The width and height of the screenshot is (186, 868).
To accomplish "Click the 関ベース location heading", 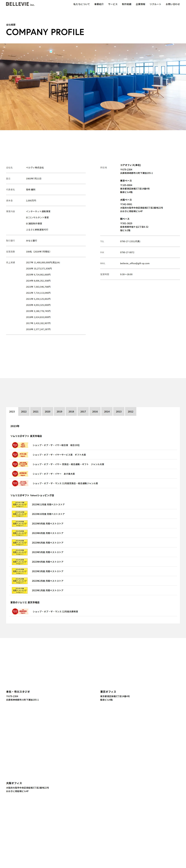I will (x=125, y=219).
